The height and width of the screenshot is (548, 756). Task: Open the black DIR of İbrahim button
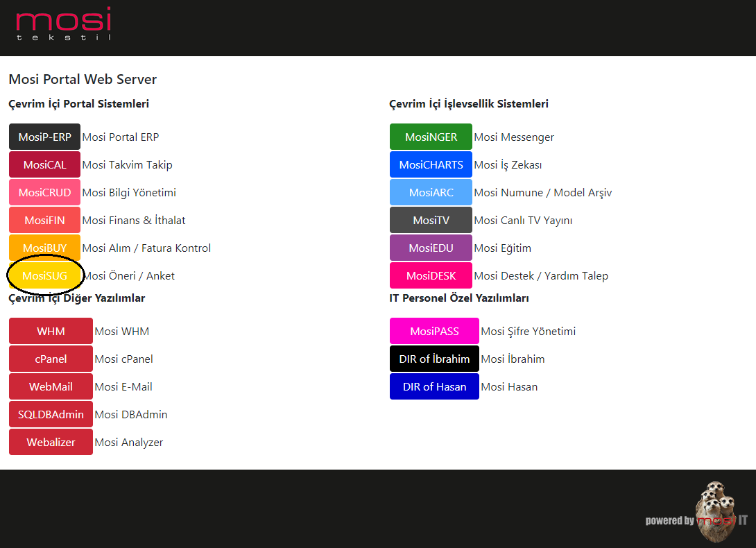click(x=434, y=359)
